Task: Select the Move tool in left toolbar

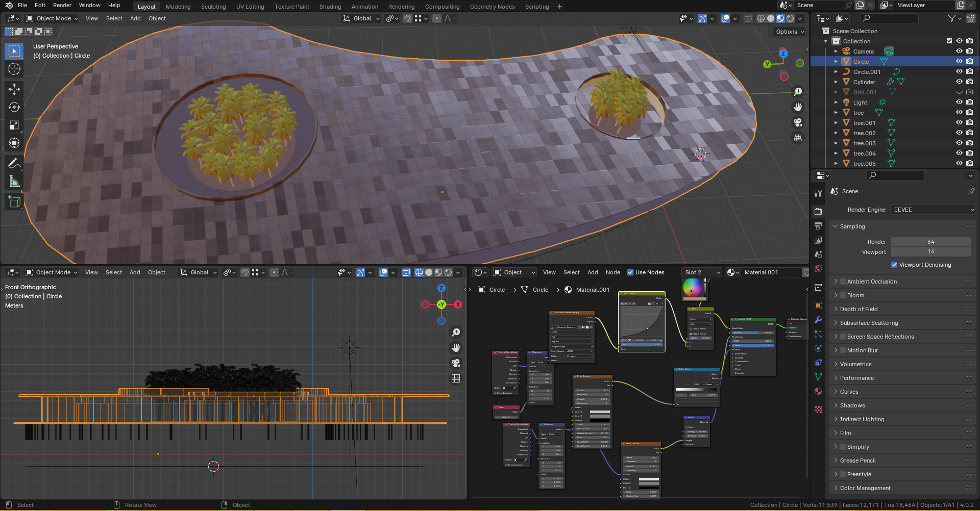Action: click(14, 89)
